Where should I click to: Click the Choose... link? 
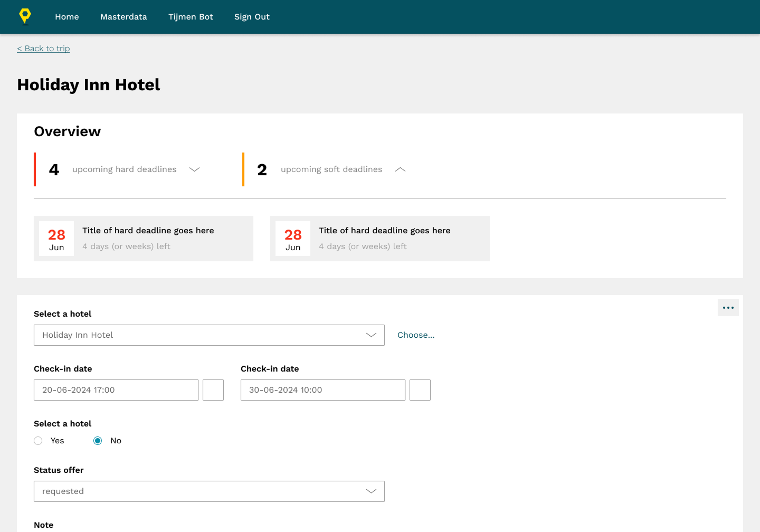[x=416, y=335]
